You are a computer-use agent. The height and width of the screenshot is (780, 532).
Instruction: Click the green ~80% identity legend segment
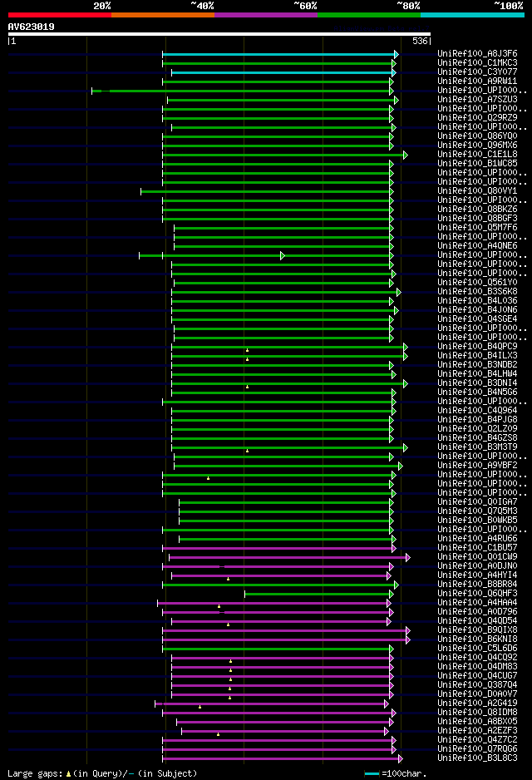(x=369, y=15)
